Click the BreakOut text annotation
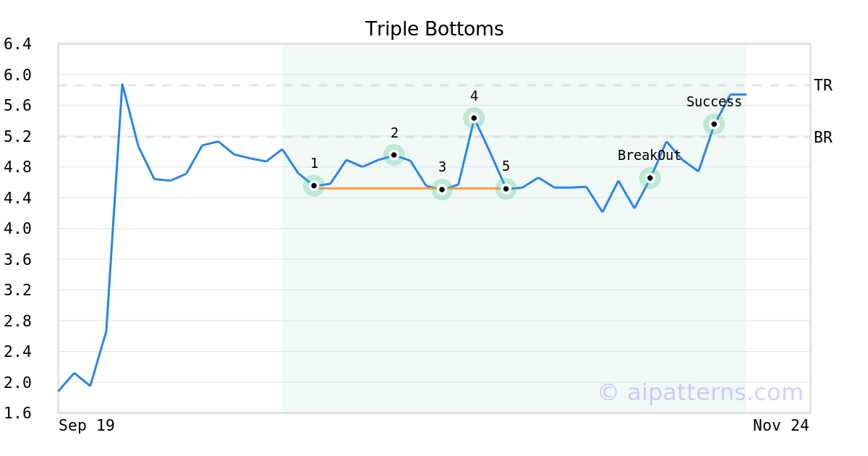 (x=649, y=156)
